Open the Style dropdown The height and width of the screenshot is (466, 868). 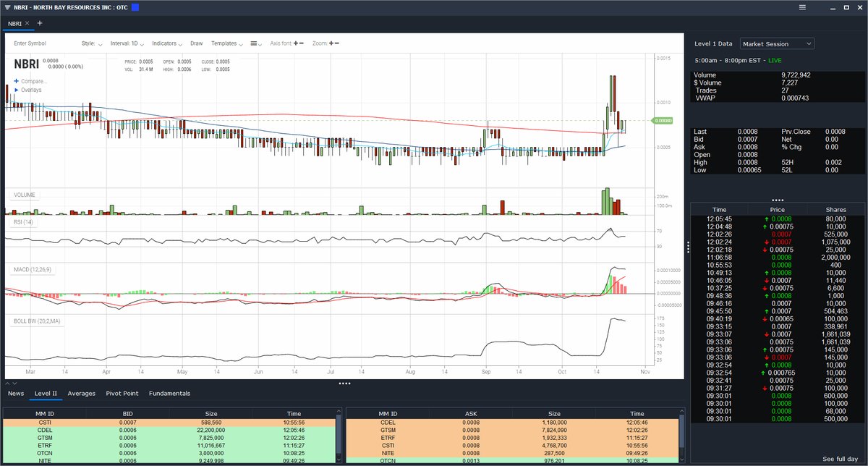point(92,43)
